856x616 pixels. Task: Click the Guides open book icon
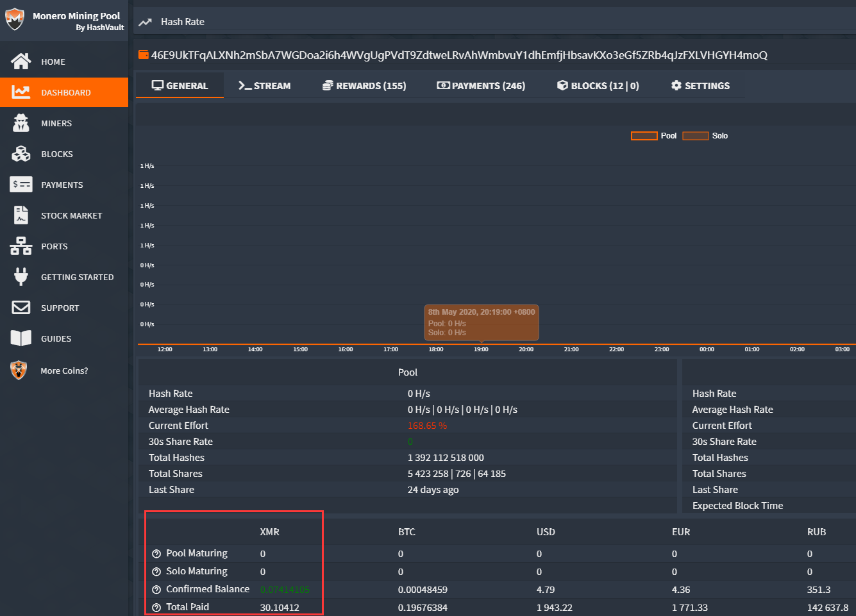[21, 338]
